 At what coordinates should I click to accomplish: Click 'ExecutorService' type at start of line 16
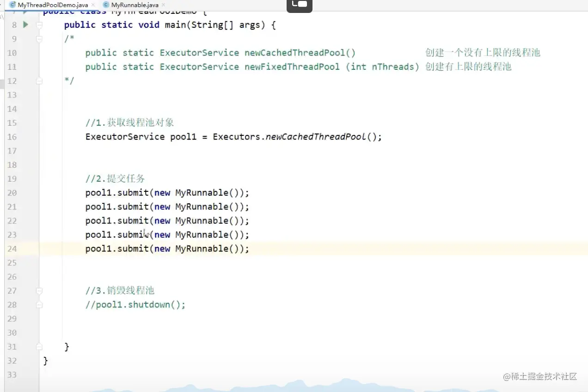(125, 137)
